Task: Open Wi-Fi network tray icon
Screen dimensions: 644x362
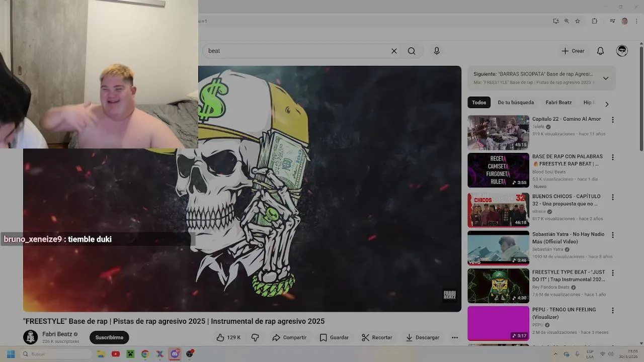Action: click(x=603, y=354)
